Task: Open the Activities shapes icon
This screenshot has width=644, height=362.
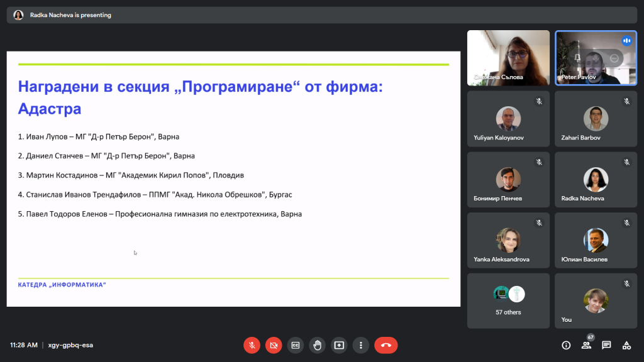Action: point(626,345)
